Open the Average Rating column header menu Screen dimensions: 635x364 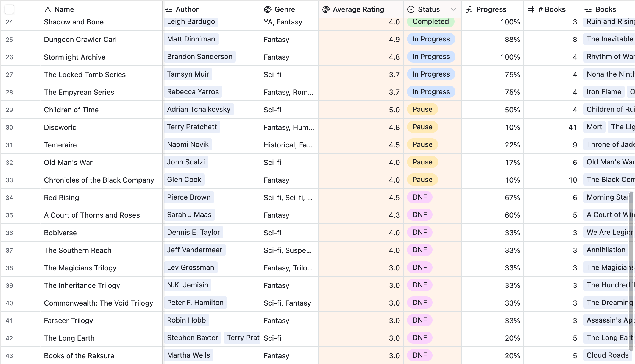[x=358, y=9]
